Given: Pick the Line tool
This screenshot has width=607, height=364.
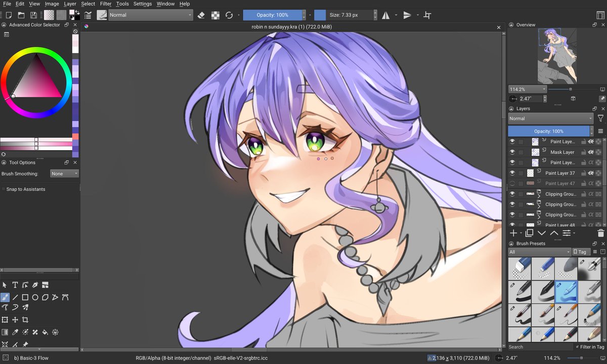Looking at the screenshot, I should [x=15, y=297].
